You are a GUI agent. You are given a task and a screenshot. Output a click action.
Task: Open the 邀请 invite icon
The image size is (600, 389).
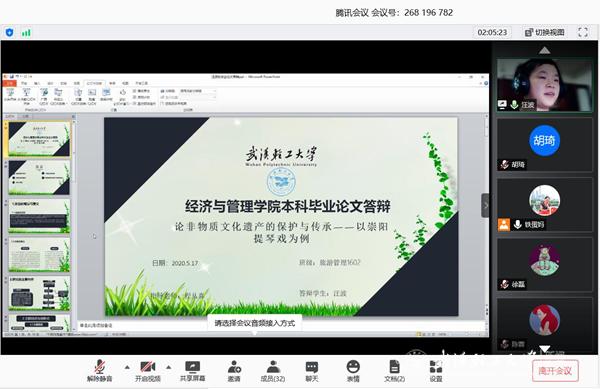[x=234, y=371]
